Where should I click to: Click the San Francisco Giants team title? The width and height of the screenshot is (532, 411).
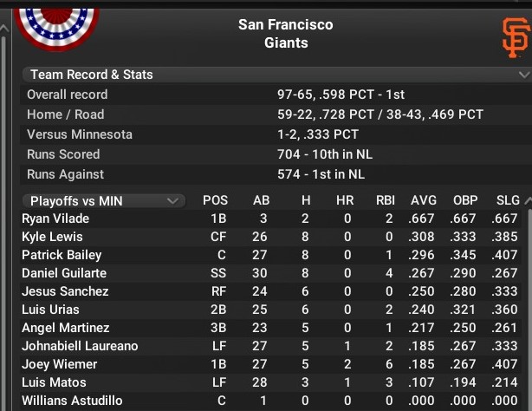pos(285,33)
